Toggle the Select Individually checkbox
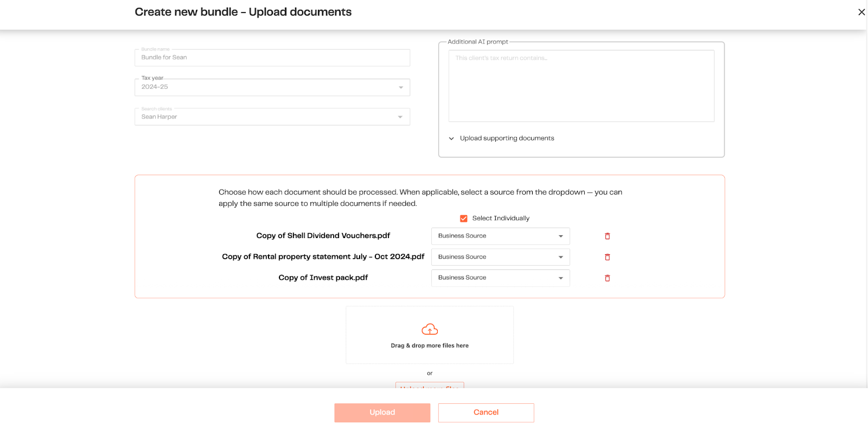The image size is (868, 425). coord(464,218)
